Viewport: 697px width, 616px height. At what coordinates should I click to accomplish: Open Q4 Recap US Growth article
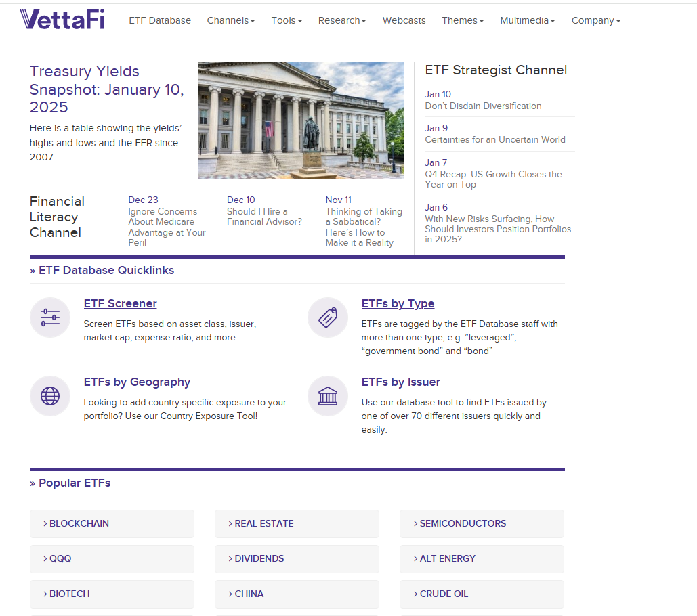(493, 179)
